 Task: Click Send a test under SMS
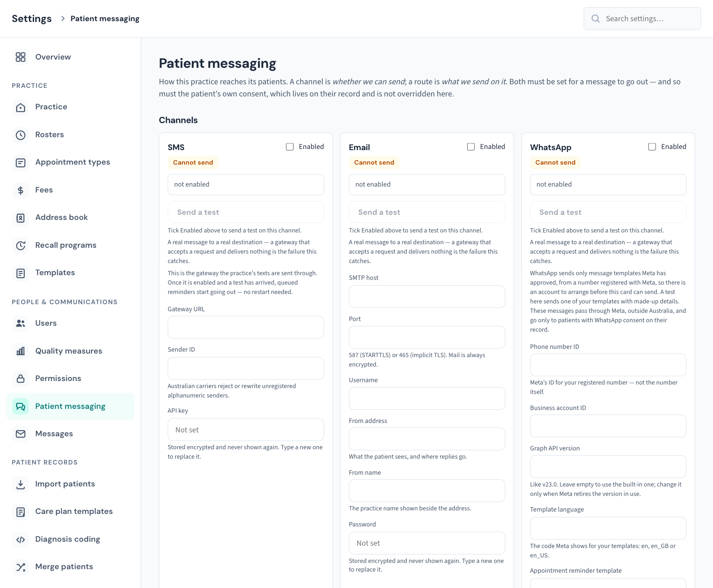246,212
